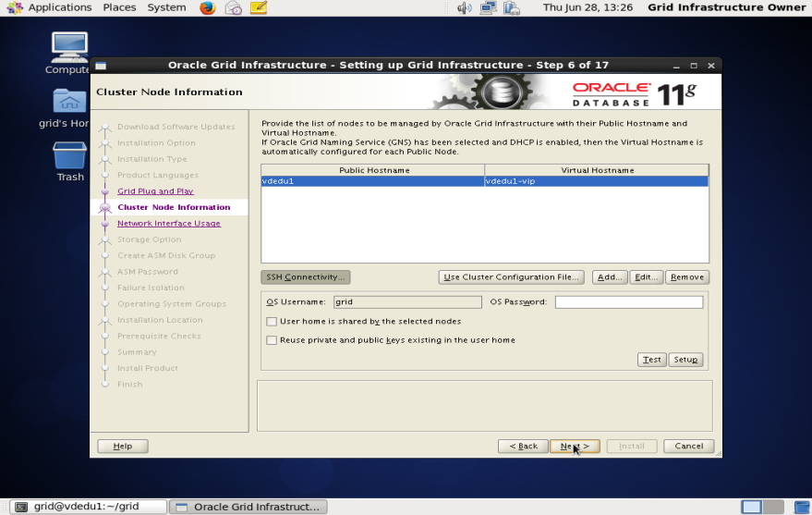Click the Download Software Updates step

(x=176, y=127)
